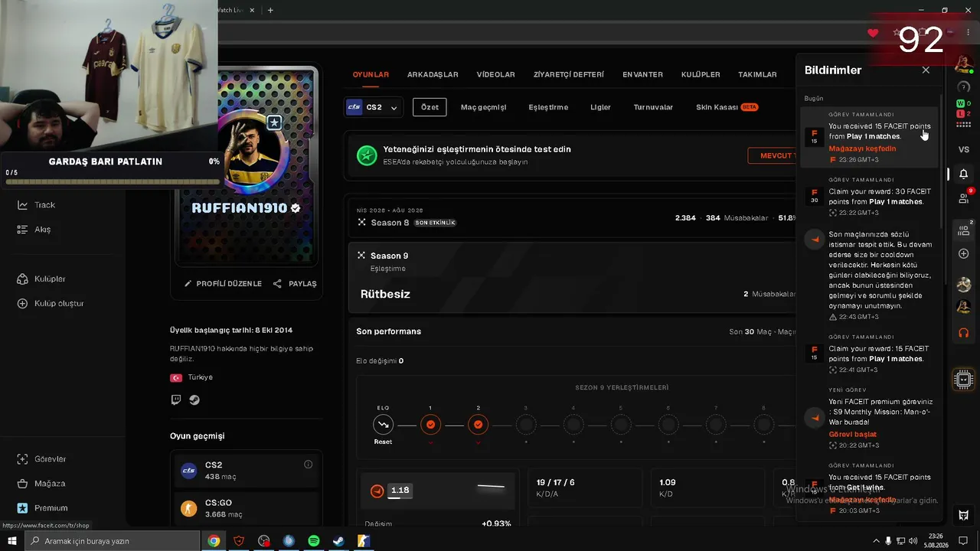Screen dimensions: 980x551
Task: Open the browser three-dot menu
Action: coord(969,32)
